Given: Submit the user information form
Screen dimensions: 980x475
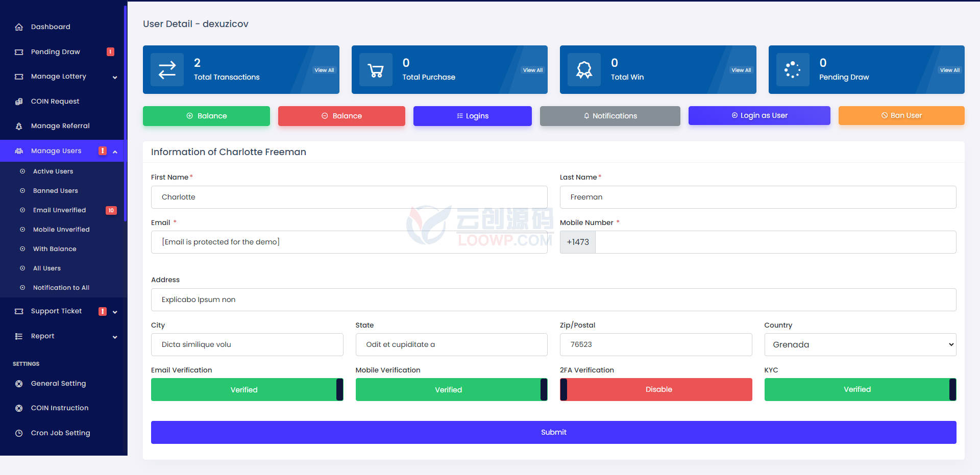Looking at the screenshot, I should pos(554,432).
